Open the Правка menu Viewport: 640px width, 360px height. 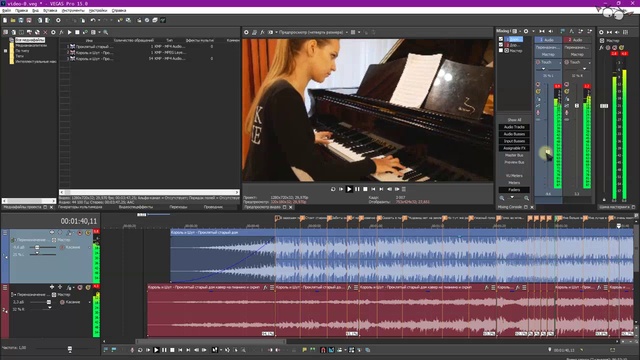[22, 10]
